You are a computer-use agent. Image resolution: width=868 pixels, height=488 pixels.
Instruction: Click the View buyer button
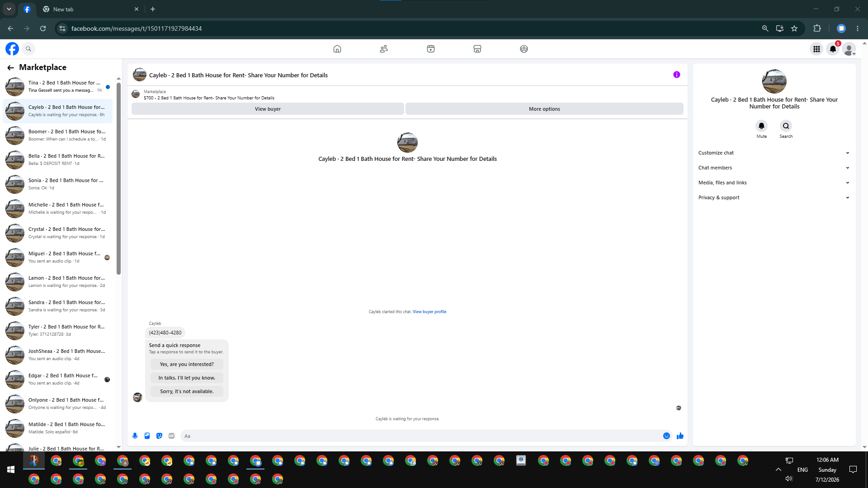click(268, 109)
